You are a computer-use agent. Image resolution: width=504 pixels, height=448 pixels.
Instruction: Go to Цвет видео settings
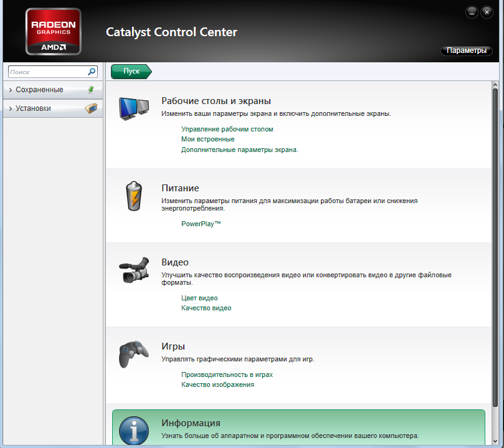(x=199, y=298)
